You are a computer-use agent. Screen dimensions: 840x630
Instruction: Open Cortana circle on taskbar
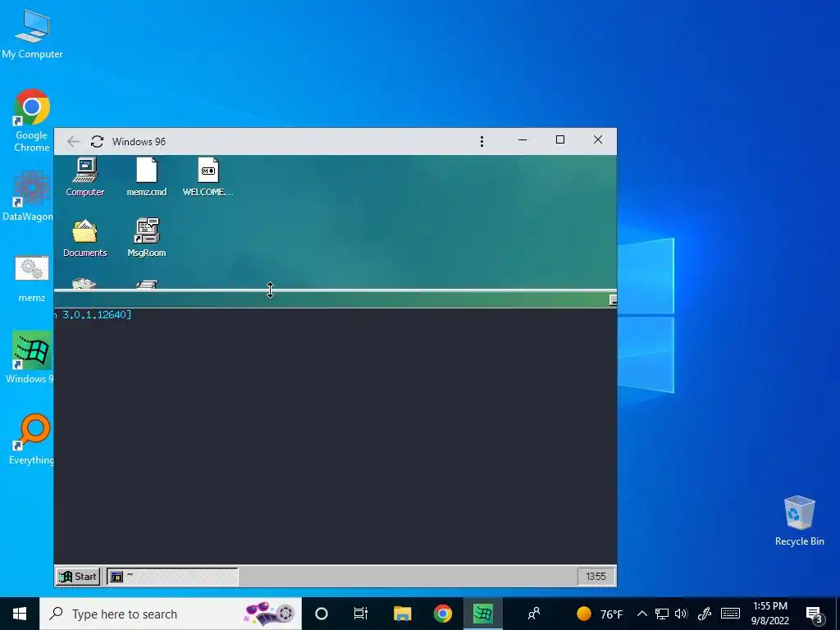(x=322, y=614)
